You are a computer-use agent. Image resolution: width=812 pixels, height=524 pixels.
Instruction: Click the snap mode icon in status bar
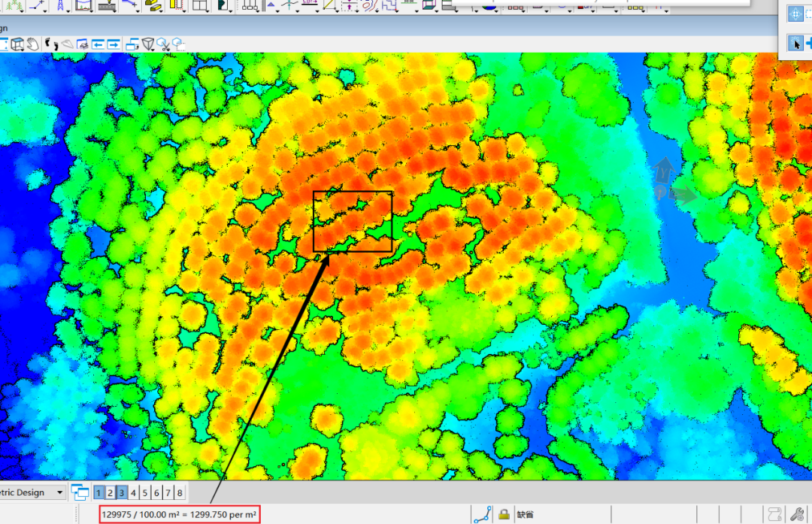point(483,515)
